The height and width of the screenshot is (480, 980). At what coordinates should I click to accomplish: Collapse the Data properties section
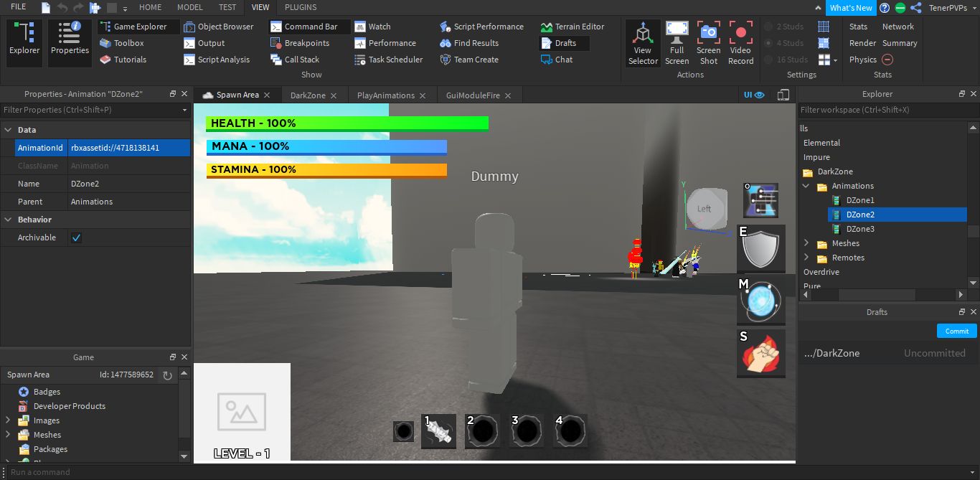[8, 130]
